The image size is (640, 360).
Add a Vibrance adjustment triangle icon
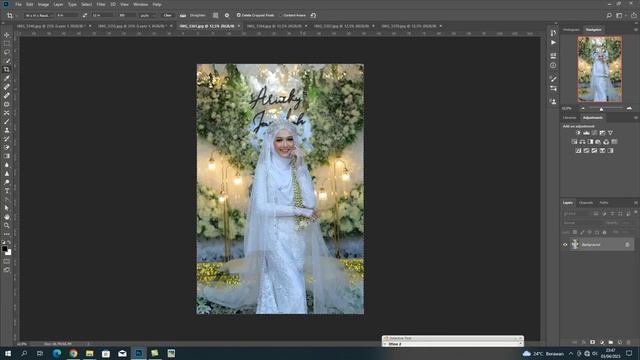pos(610,133)
